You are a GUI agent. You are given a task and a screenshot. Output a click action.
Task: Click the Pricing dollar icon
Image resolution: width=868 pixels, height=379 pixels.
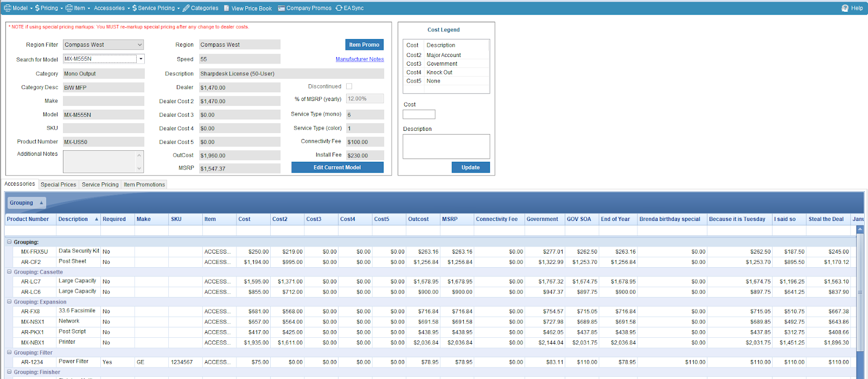(37, 8)
